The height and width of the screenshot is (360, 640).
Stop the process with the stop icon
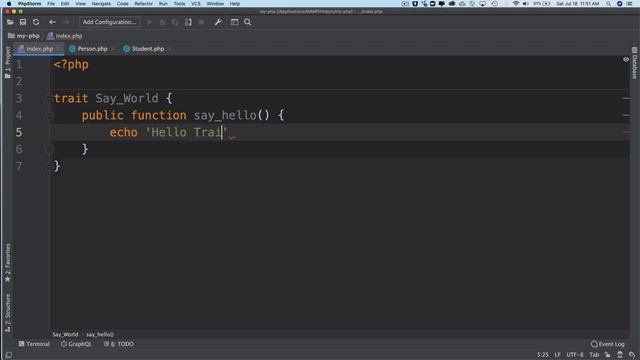(201, 22)
